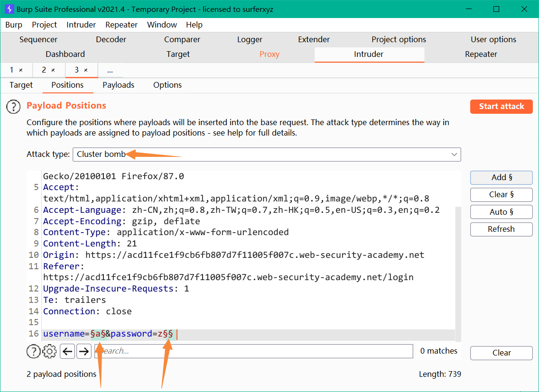This screenshot has width=539, height=392.
Task: Click the Upgrade-Insecure-Requests header line
Action: 116,289
